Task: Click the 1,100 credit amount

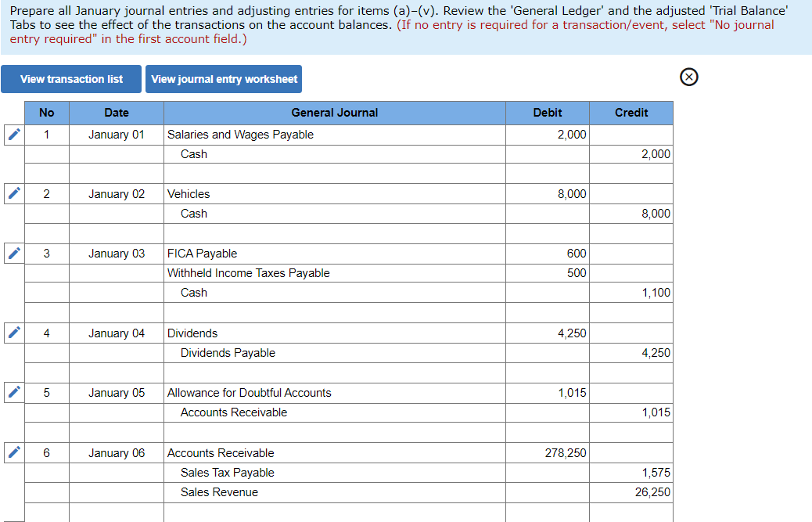Action: [631, 293]
